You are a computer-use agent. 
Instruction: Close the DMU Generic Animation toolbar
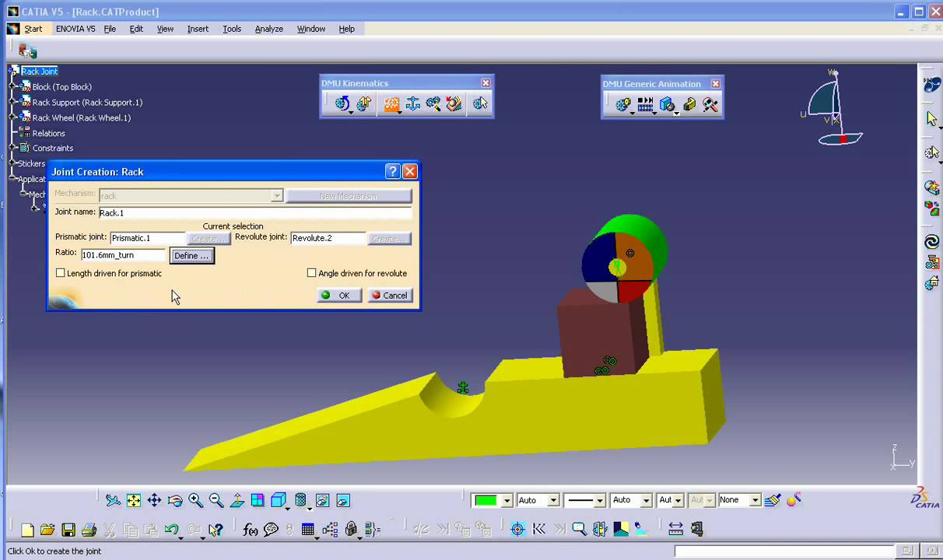tap(715, 83)
